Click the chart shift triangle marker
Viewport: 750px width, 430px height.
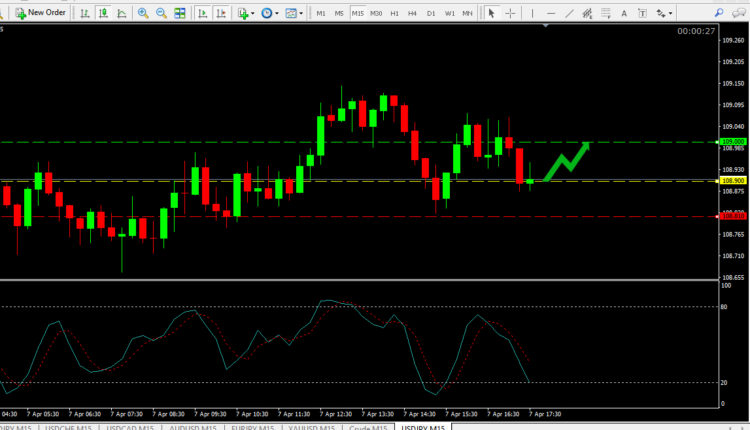point(545,25)
